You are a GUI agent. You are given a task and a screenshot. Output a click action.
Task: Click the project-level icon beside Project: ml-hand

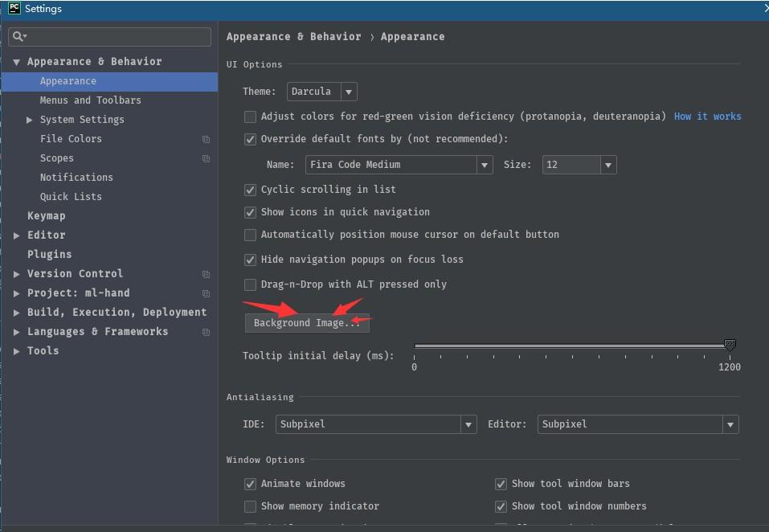206,293
